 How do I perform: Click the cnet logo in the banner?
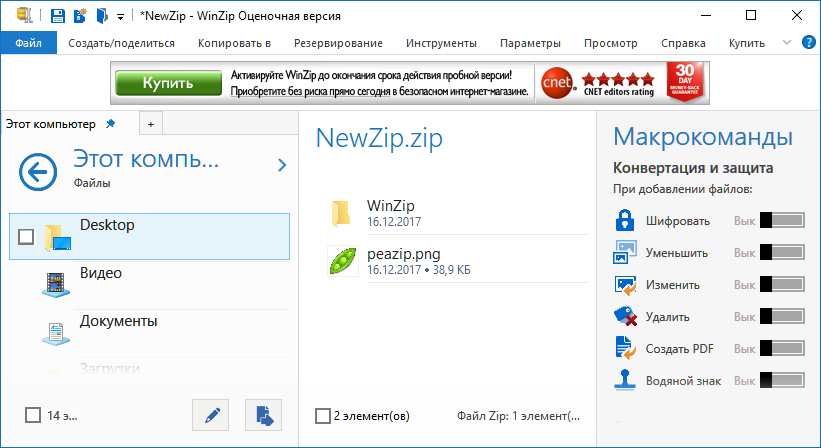(557, 83)
